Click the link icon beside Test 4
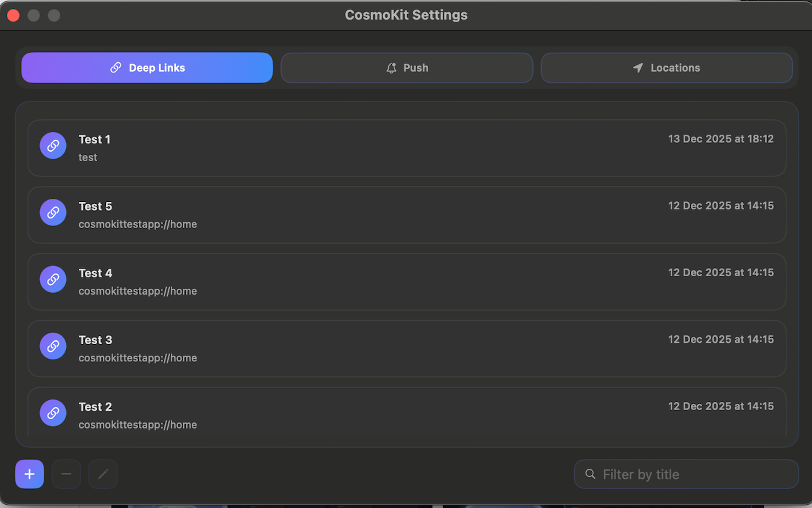The width and height of the screenshot is (812, 508). tap(53, 279)
